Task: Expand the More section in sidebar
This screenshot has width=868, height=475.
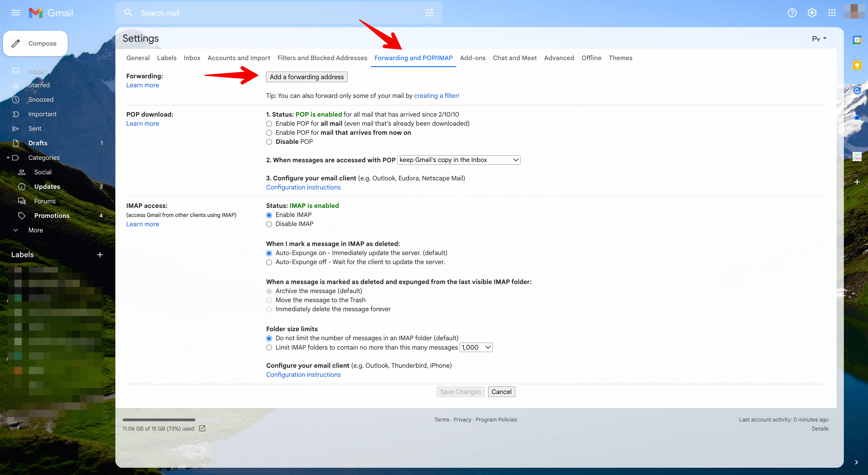Action: click(35, 230)
